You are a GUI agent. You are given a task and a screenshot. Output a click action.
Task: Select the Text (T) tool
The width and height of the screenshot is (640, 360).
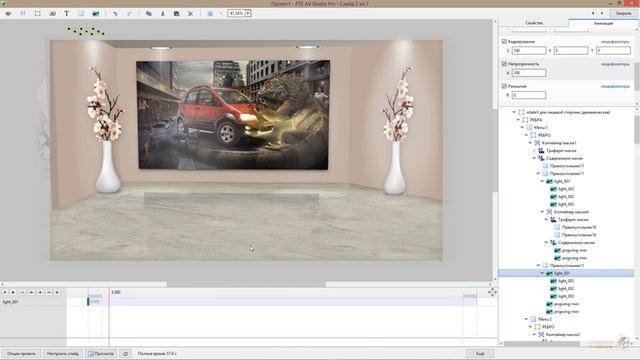(x=67, y=13)
